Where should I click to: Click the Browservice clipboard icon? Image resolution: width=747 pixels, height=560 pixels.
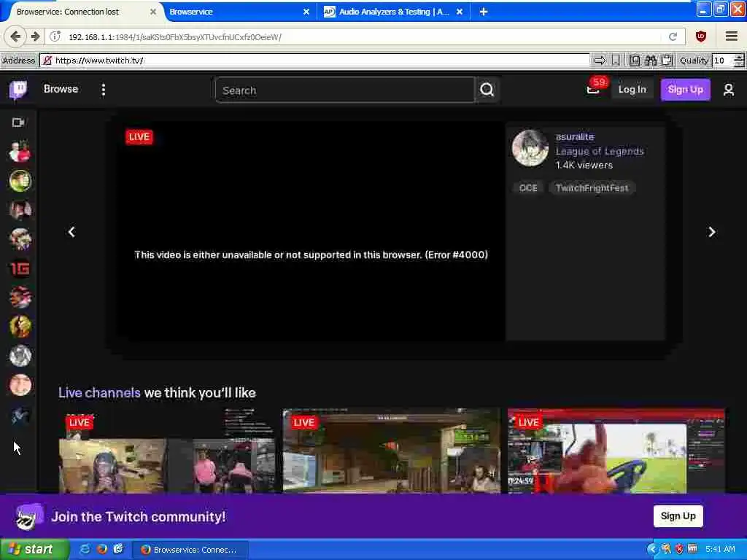coord(667,60)
